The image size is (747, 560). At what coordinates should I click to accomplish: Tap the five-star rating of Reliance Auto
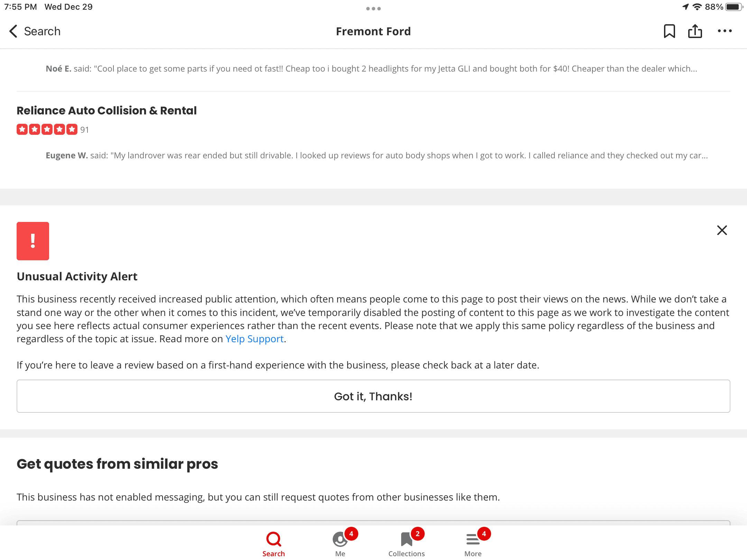coord(47,130)
